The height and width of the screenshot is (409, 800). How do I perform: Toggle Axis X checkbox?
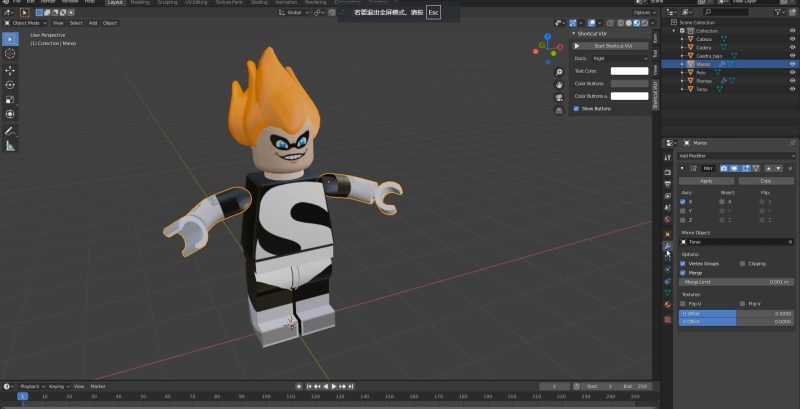683,202
